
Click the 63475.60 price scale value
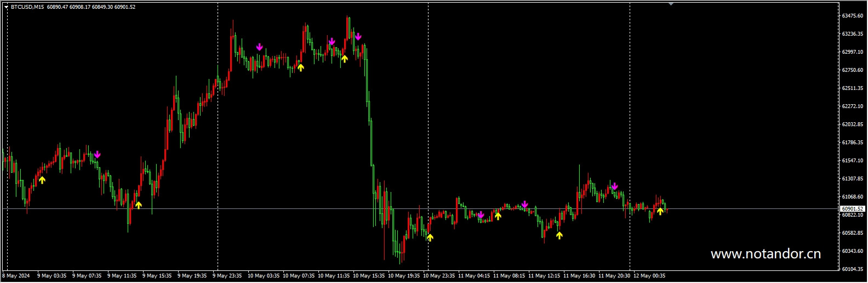(853, 16)
